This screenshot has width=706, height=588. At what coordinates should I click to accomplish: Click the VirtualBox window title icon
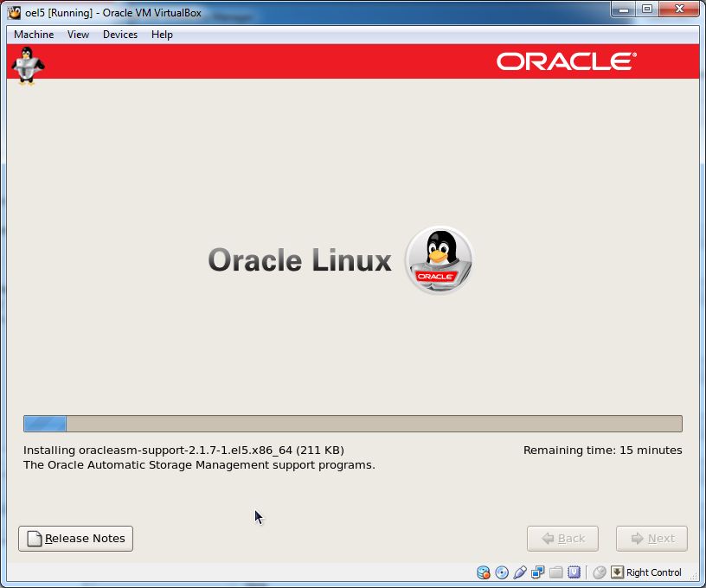[14, 13]
